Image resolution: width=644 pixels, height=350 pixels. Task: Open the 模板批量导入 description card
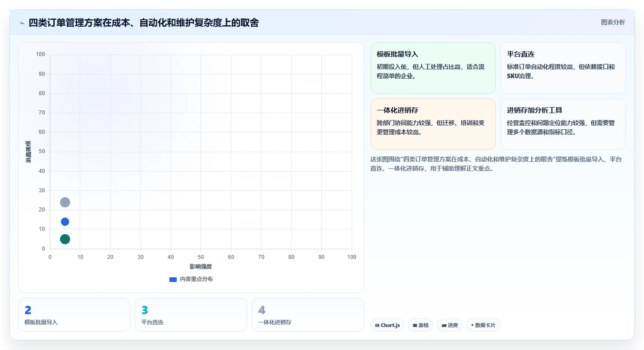[x=433, y=68]
